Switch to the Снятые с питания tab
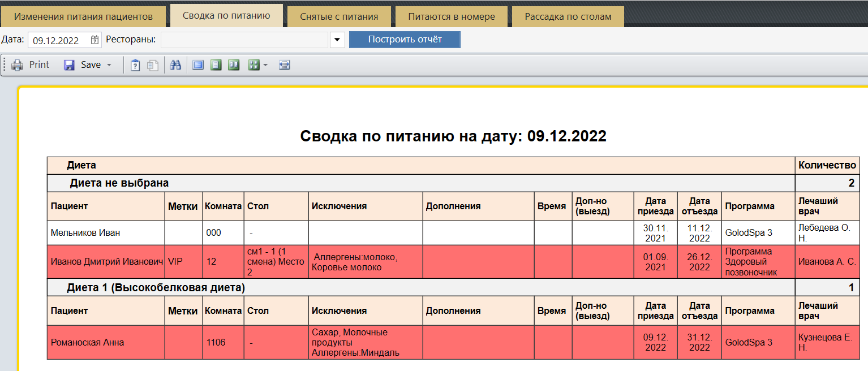 (339, 16)
